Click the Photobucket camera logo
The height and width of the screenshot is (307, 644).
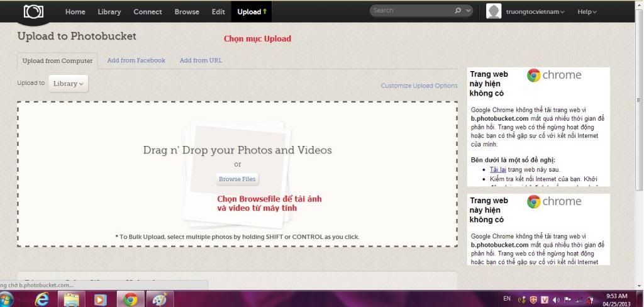[x=33, y=11]
